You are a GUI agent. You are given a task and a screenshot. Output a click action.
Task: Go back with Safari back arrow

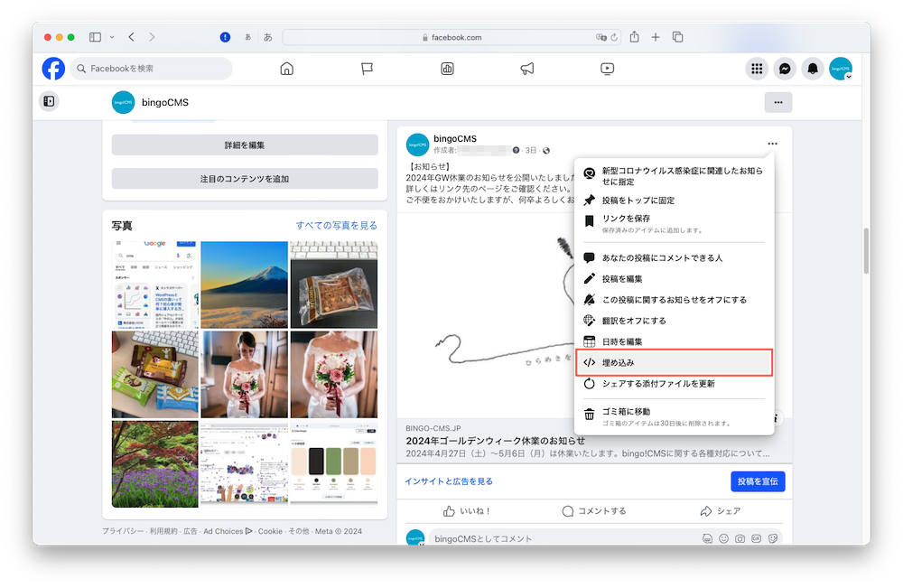coord(132,37)
